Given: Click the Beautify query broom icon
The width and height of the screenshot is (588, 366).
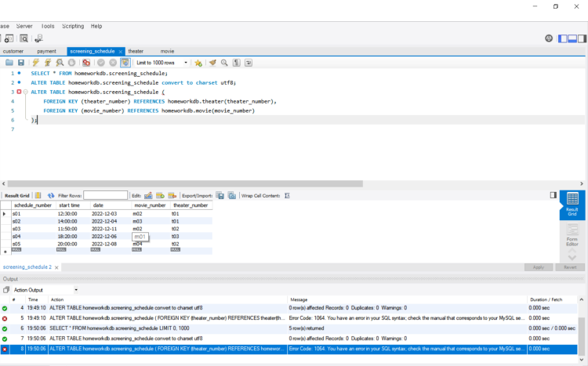Looking at the screenshot, I should 212,63.
